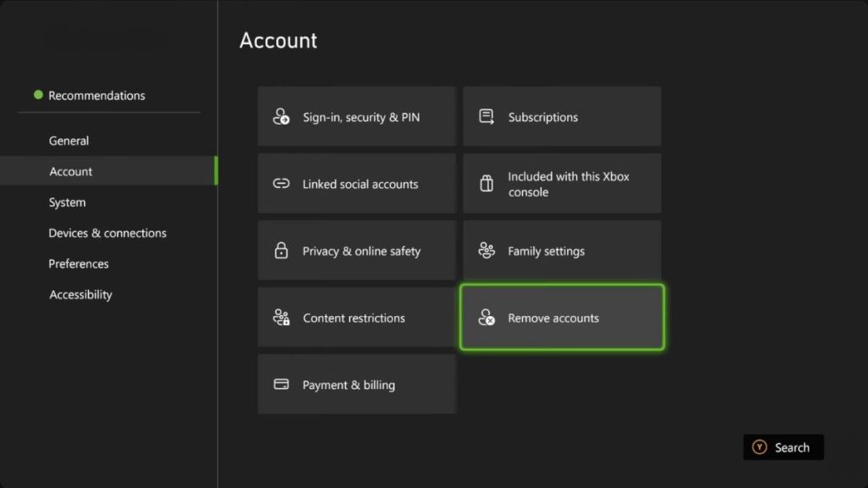
Task: Click the Privacy & online safety padlock icon
Action: coord(281,251)
